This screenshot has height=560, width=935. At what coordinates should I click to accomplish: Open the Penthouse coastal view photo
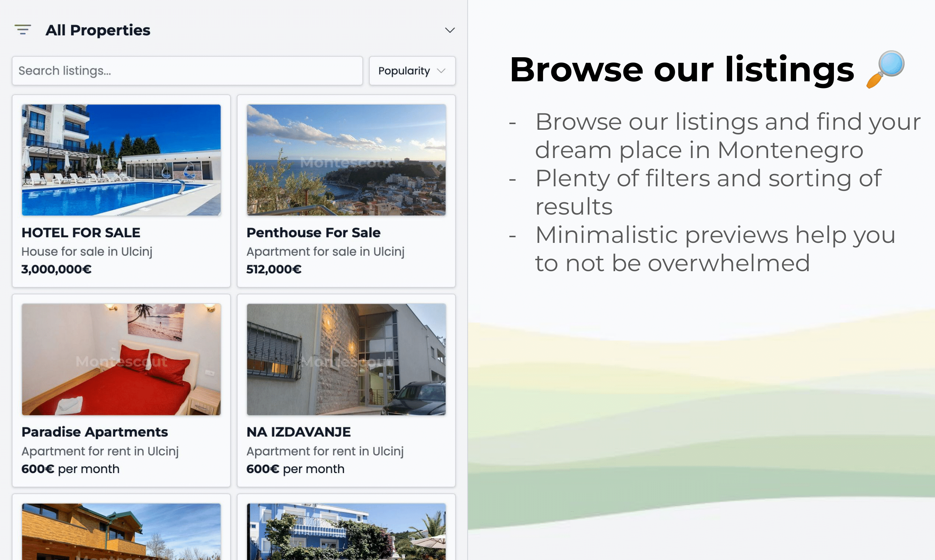[x=346, y=160]
